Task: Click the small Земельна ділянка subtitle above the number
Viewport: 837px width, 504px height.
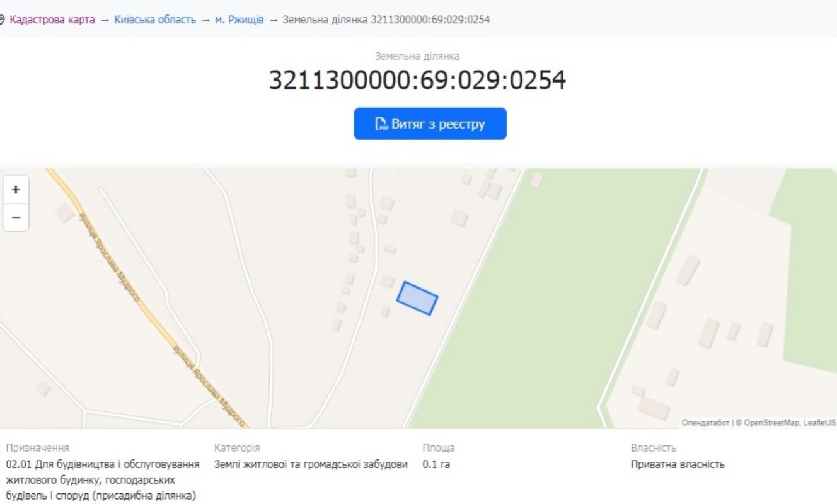Action: point(417,56)
